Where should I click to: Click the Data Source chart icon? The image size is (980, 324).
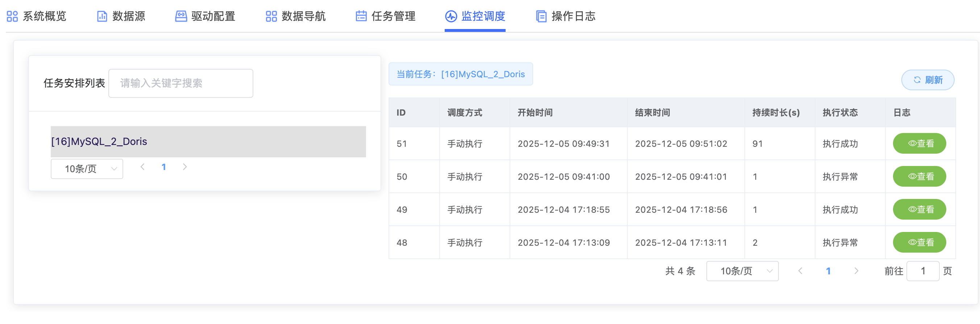coord(102,16)
